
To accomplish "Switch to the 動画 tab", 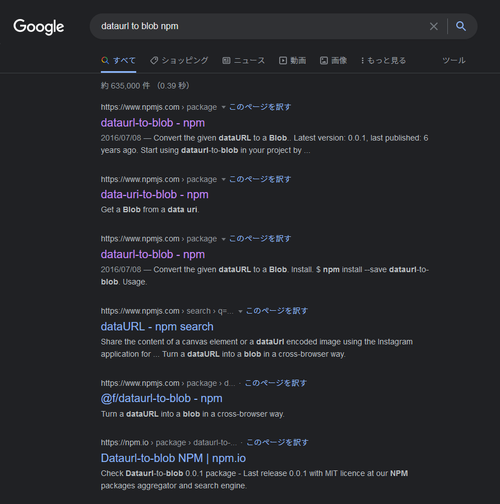I will tap(292, 61).
